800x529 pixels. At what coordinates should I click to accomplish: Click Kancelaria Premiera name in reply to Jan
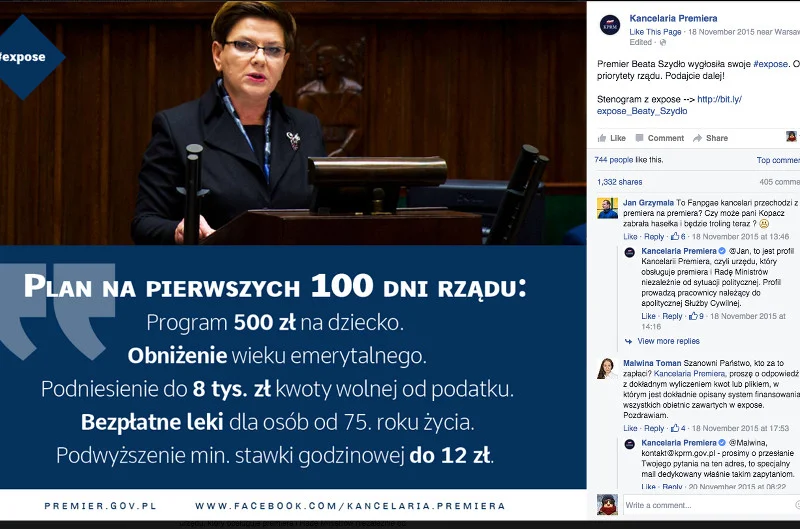coord(679,251)
